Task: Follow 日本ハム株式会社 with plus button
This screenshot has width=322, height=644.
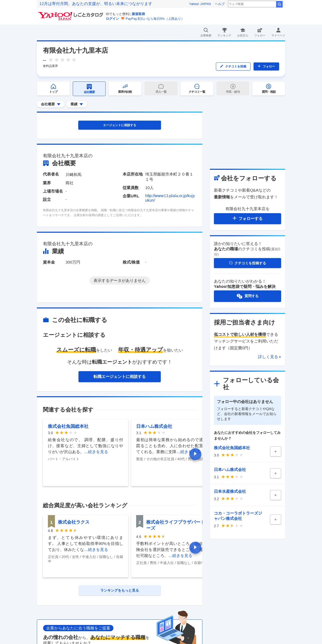Action: (275, 473)
